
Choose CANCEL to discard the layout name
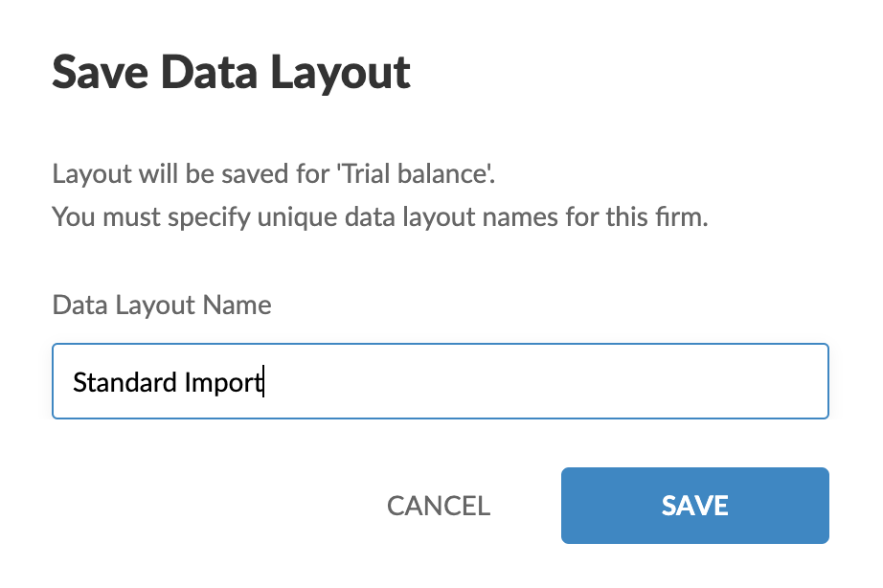tap(438, 506)
